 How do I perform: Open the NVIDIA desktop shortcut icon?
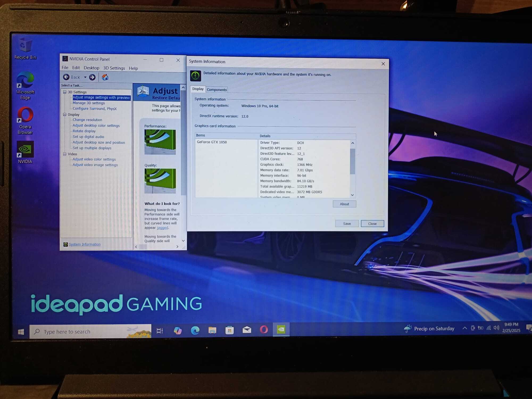(25, 149)
